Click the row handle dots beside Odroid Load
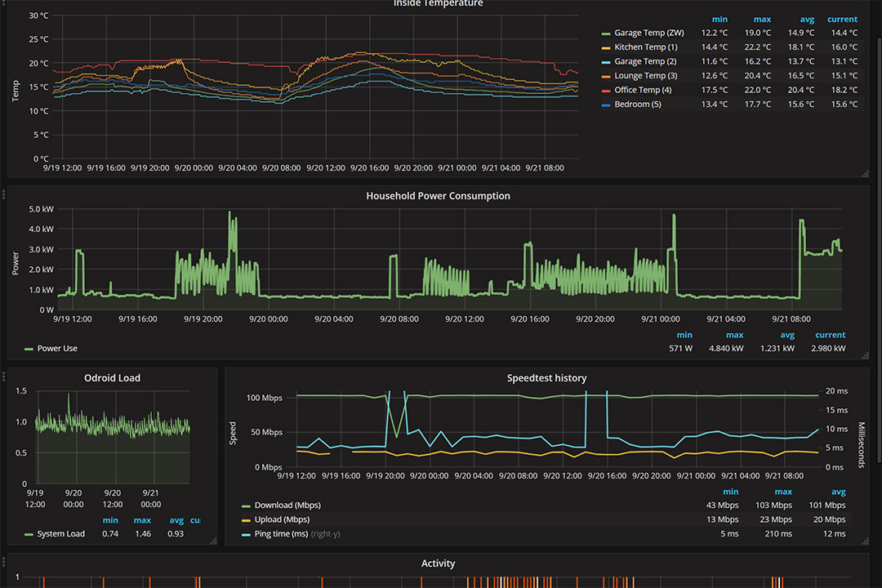This screenshot has height=588, width=882. point(4,375)
